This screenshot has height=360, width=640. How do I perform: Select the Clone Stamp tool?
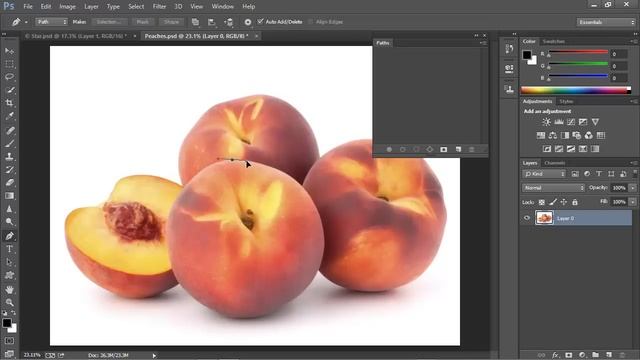tap(9, 157)
